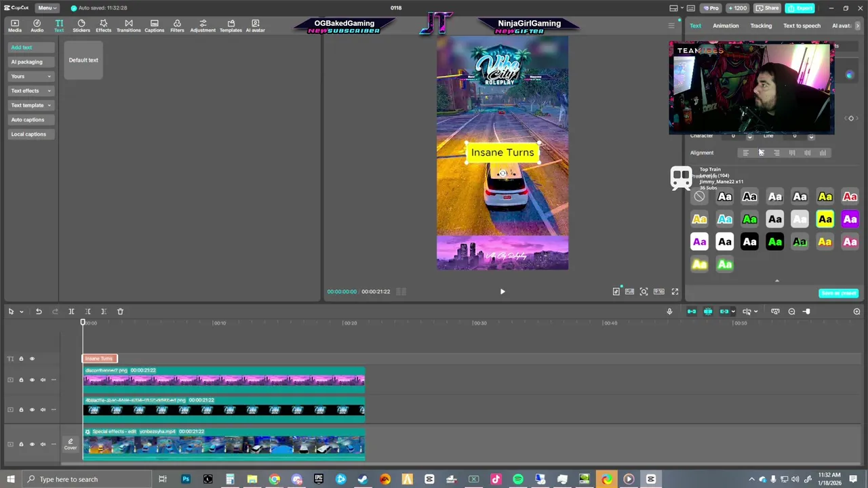Lock the Insane Turns text track

coord(21,359)
